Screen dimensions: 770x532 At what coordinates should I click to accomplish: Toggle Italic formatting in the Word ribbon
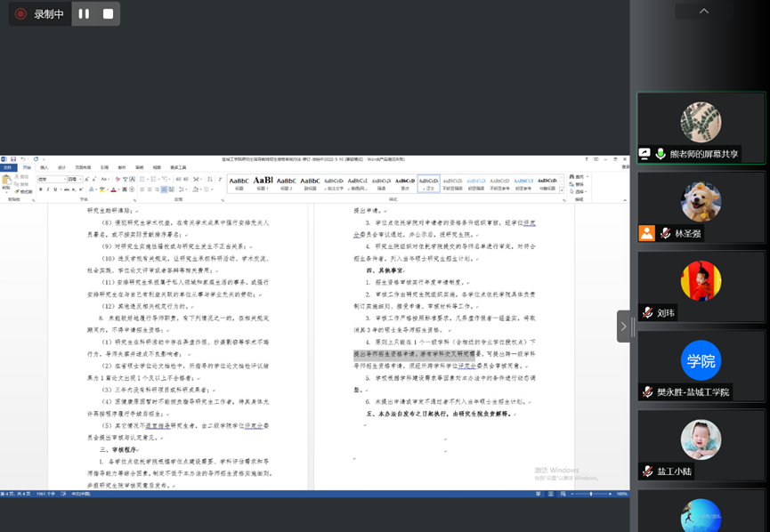(48, 189)
